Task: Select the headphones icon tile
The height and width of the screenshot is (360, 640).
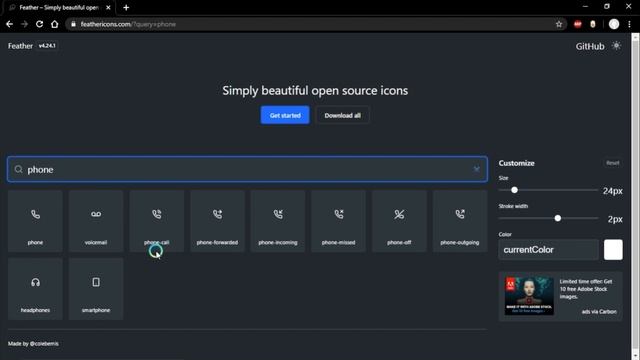Action: pyautogui.click(x=35, y=289)
